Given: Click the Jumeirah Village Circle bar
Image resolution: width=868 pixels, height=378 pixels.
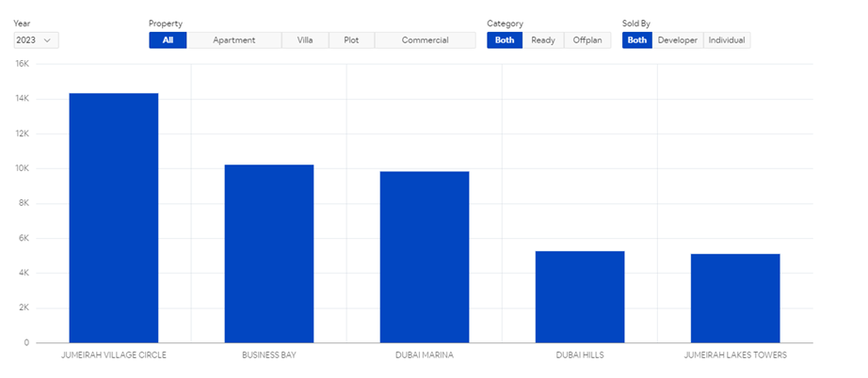Looking at the screenshot, I should (114, 218).
